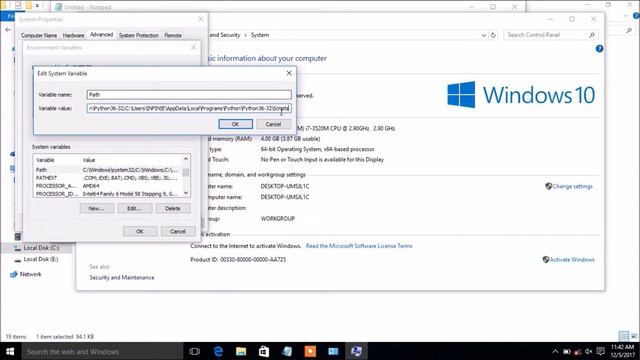Open the Control Panel help icon

(x=599, y=49)
